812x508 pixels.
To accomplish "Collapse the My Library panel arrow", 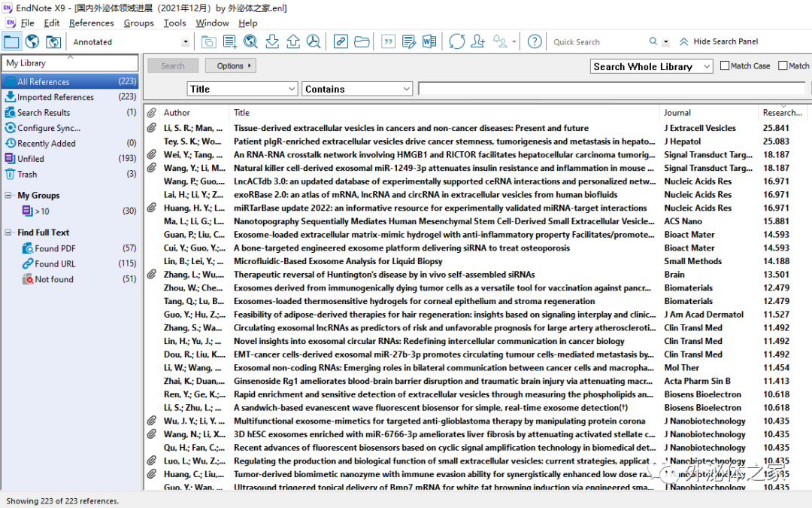I will pyautogui.click(x=71, y=56).
